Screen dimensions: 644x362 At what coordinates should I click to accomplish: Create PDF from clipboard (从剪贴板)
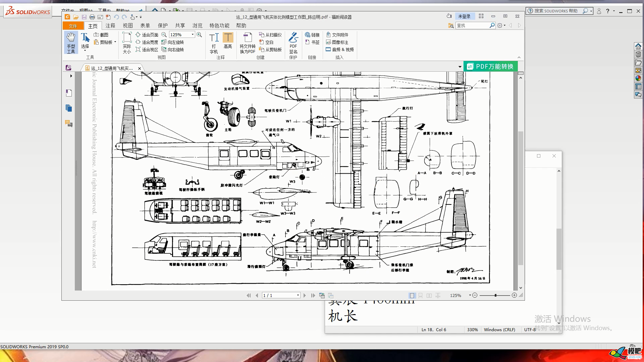click(x=270, y=50)
